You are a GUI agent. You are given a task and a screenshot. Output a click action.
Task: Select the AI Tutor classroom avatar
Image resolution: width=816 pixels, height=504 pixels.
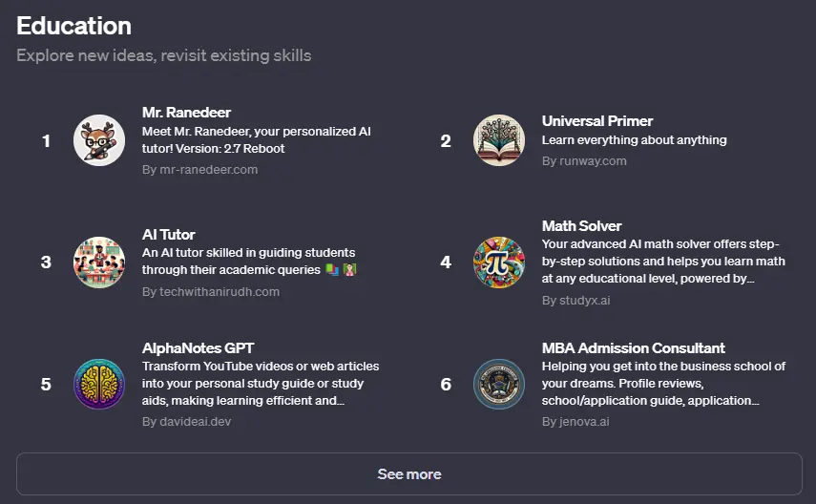coord(99,262)
